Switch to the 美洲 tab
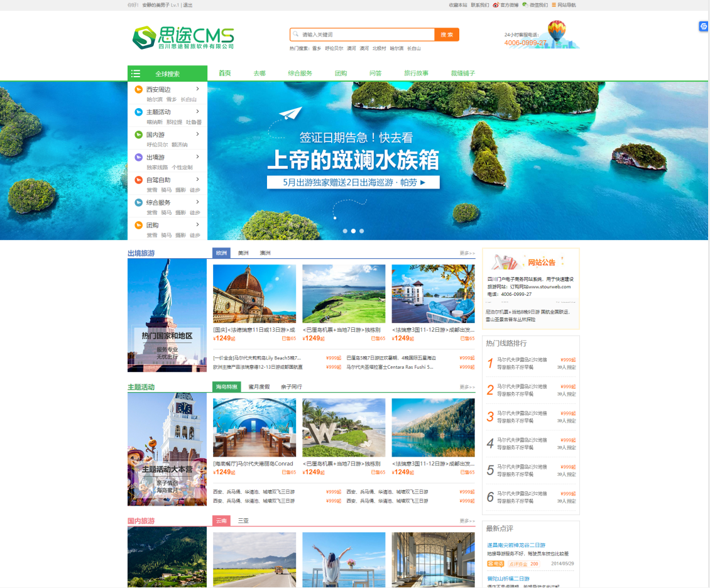The height and width of the screenshot is (588, 710). (243, 253)
